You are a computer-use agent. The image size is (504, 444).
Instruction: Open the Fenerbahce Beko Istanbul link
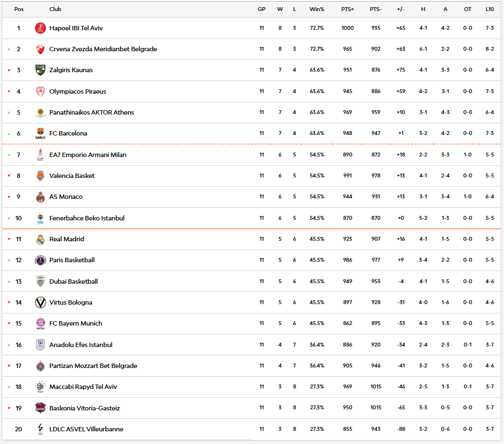tap(86, 218)
